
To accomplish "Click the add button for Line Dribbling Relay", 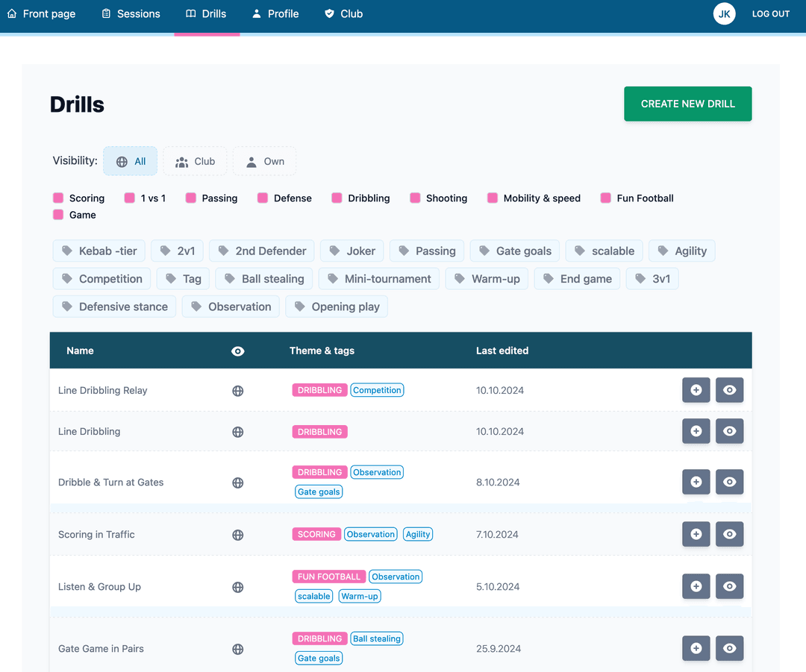I will (x=696, y=390).
